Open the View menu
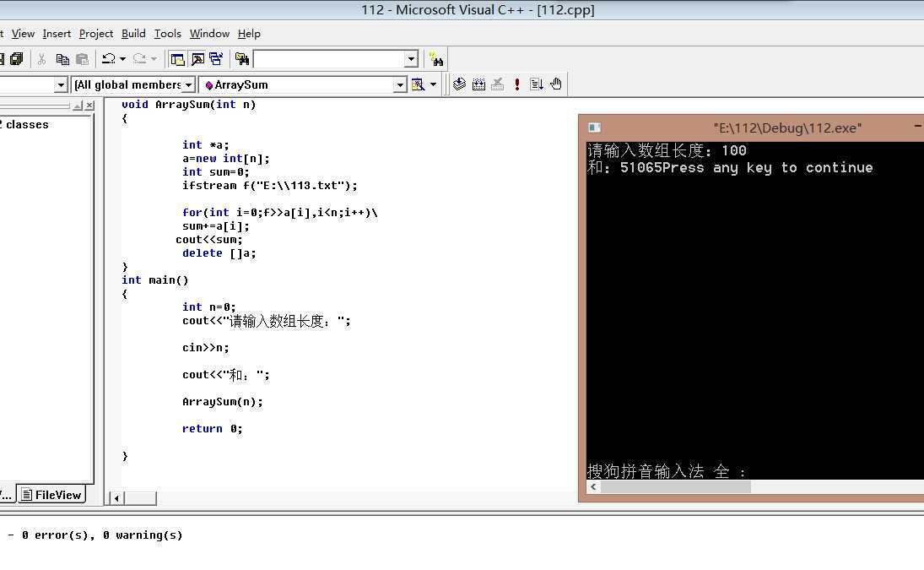The height and width of the screenshot is (570, 924). pos(23,34)
